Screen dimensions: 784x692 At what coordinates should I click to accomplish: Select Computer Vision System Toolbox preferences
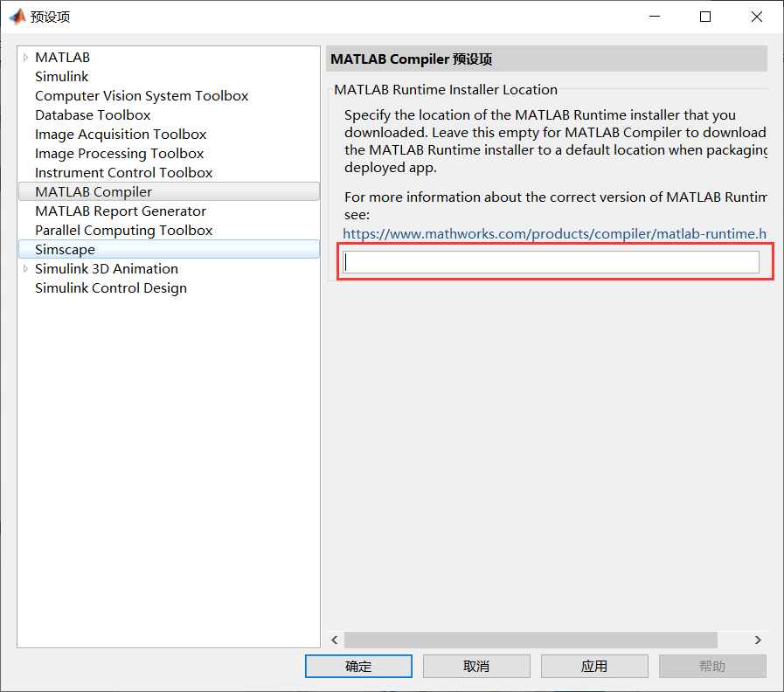coord(142,95)
